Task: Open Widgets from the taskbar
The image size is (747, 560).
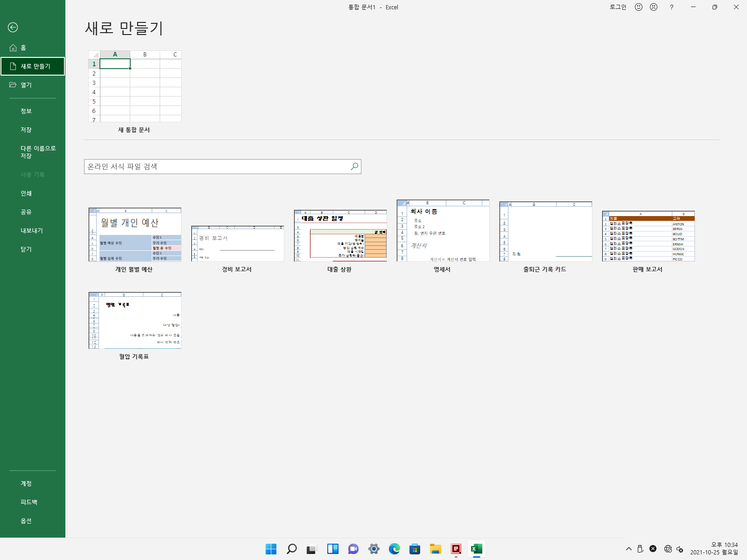Action: [x=333, y=549]
